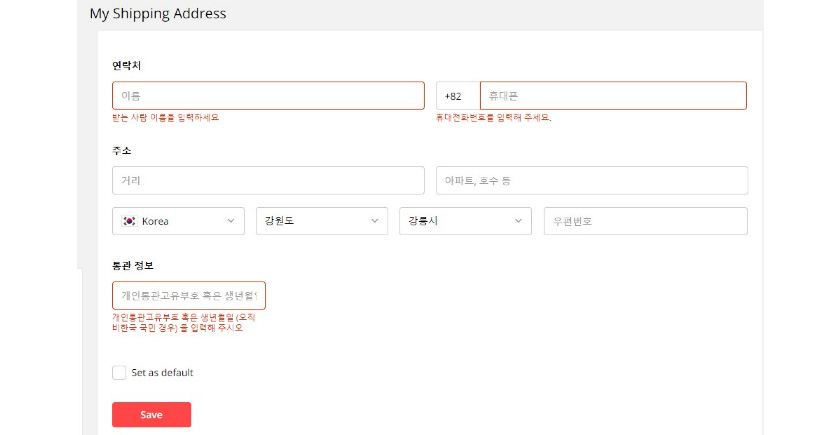Click the 개인통관고유부호 customs ID field
Screen dimensions: 840x435
pyautogui.click(x=189, y=295)
